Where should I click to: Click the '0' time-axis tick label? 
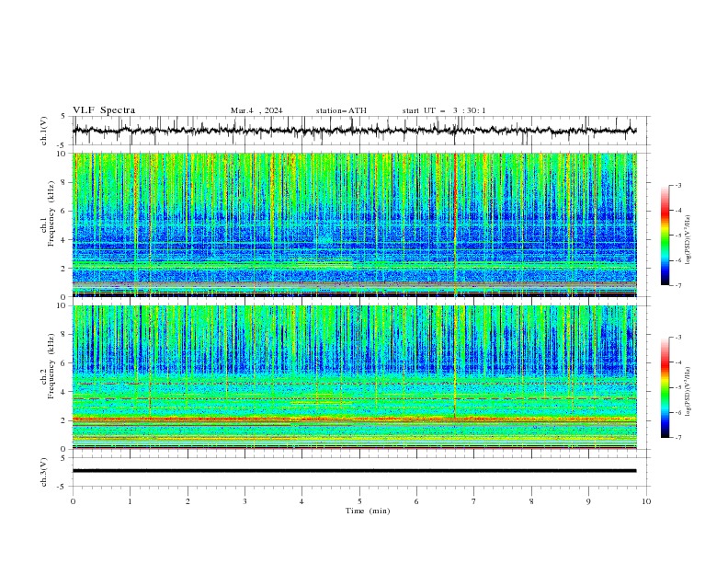coord(73,501)
